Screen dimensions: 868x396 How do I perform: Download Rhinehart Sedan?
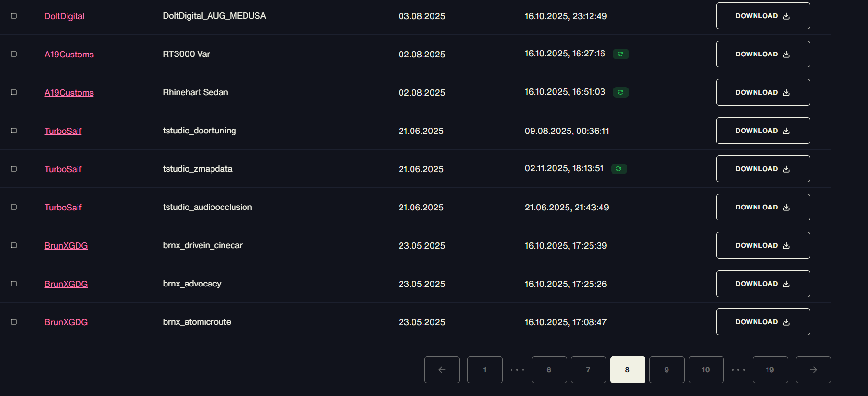(763, 92)
